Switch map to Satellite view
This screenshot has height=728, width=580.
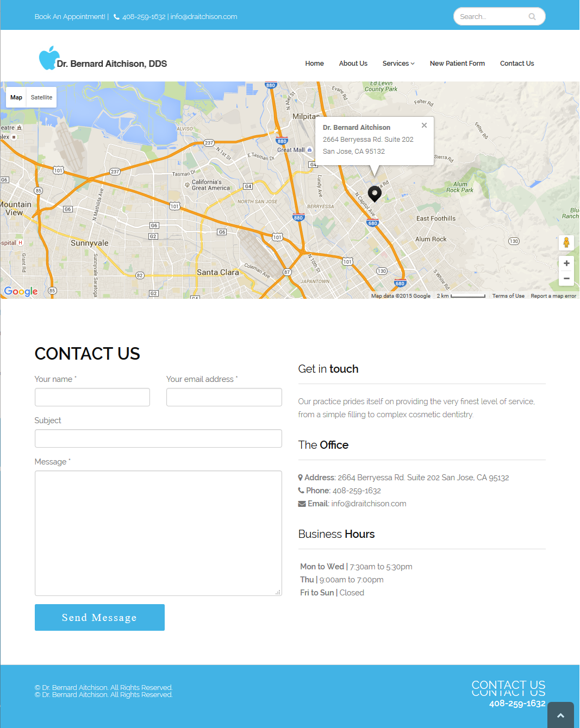[41, 97]
